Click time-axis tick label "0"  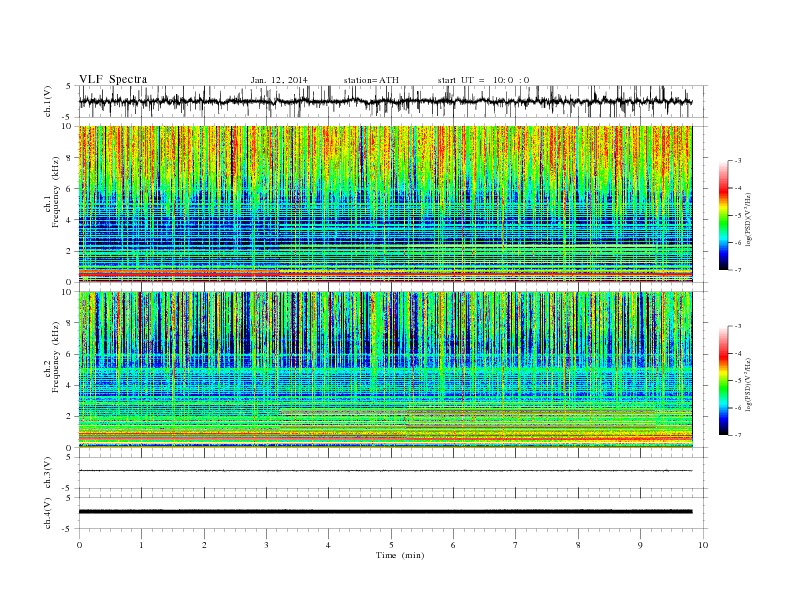pos(79,545)
